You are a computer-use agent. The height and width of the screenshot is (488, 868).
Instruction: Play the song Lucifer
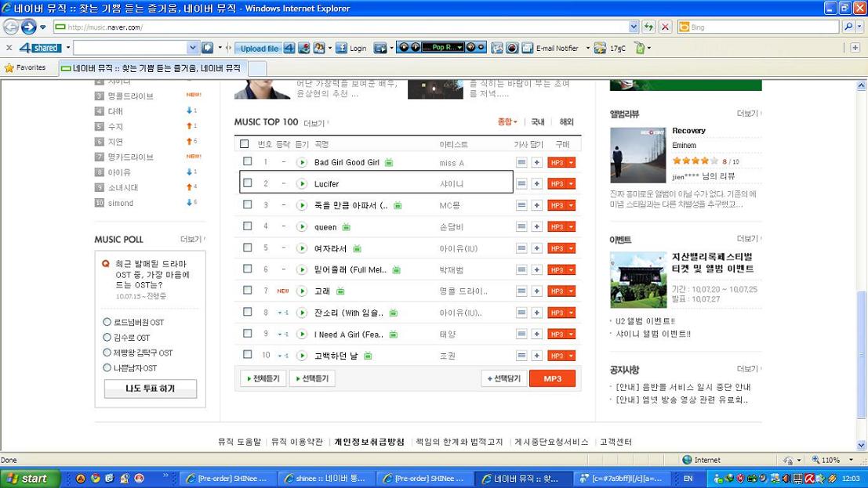point(302,184)
